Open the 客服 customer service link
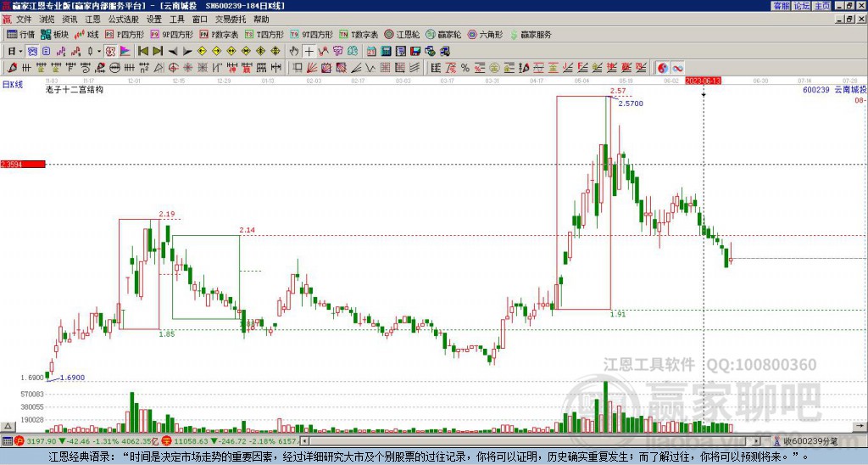The width and height of the screenshot is (868, 465). click(x=782, y=6)
